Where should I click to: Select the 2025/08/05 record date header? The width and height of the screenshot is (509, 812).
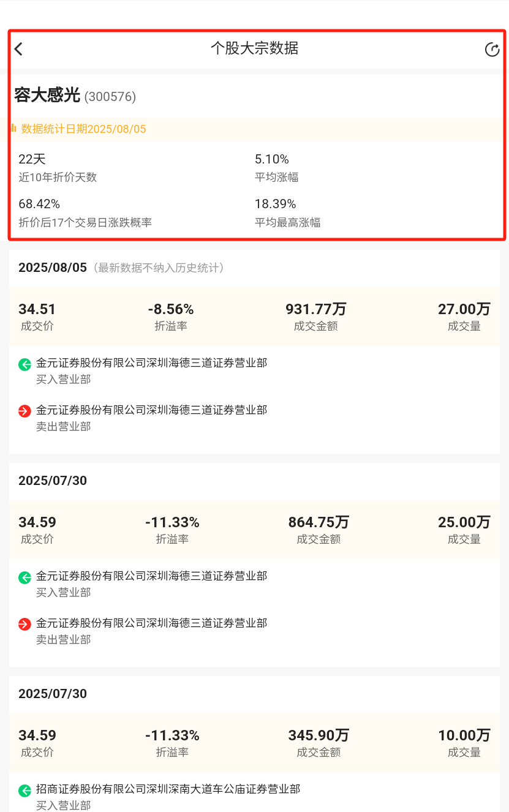click(x=53, y=268)
